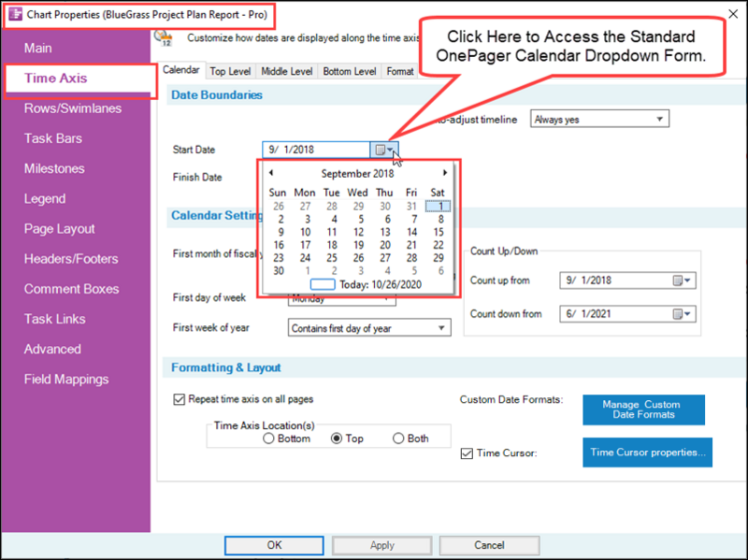
Task: Toggle the Time Cursor checkbox
Action: point(467,453)
